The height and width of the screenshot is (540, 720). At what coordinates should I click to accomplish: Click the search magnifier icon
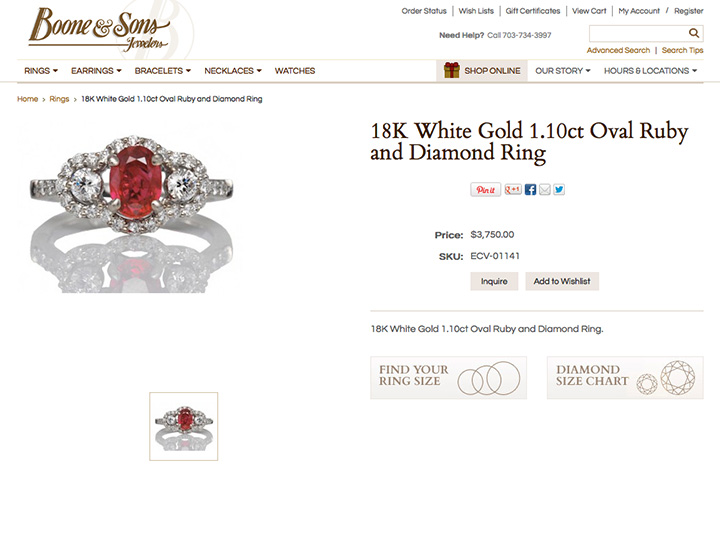[693, 33]
